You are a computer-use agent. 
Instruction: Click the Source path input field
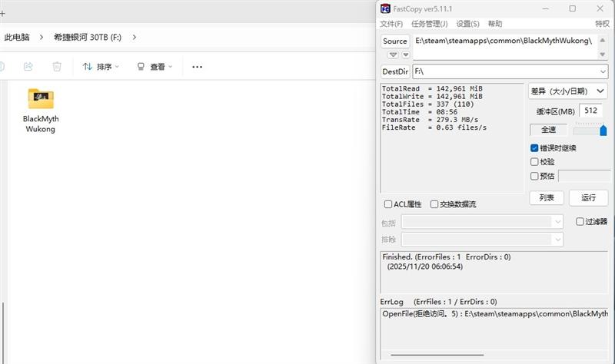[x=505, y=47]
